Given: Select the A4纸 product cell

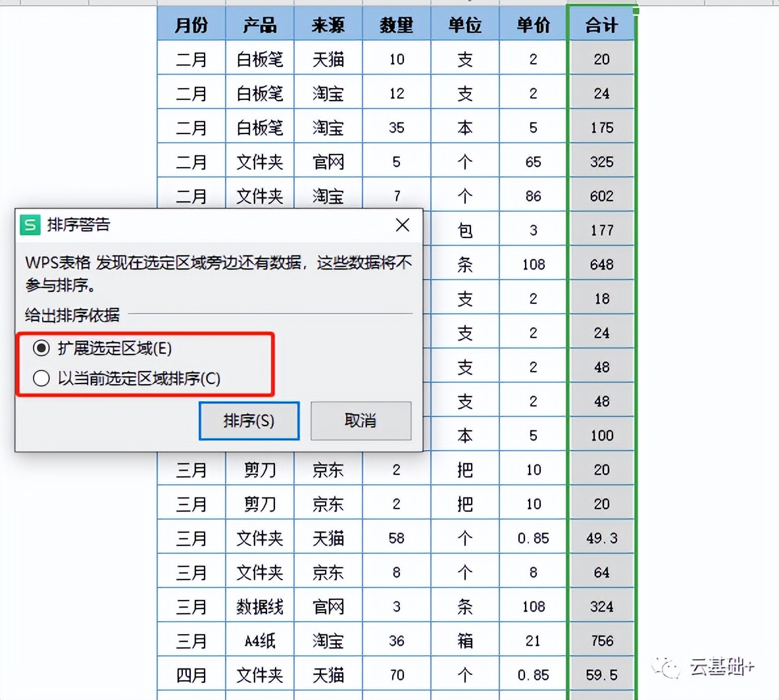Looking at the screenshot, I should point(259,640).
